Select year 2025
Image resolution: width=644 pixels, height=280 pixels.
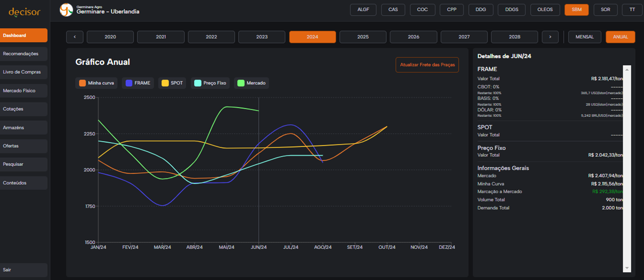click(363, 37)
